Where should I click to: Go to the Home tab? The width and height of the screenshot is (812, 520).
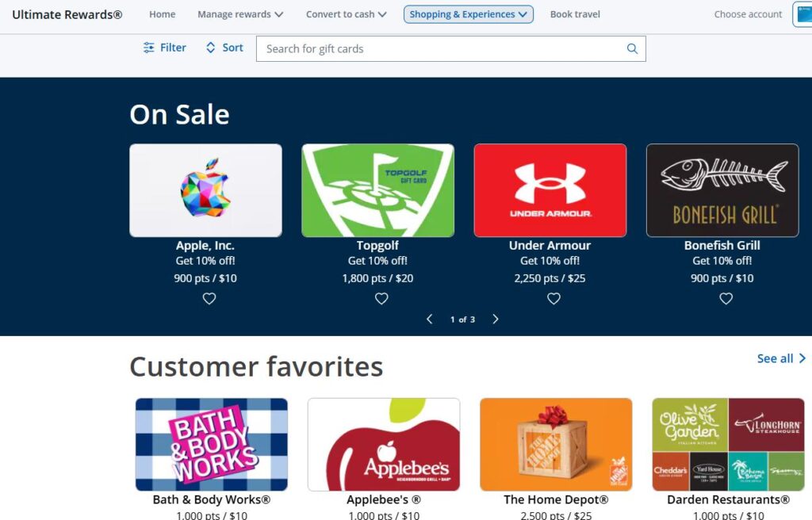pyautogui.click(x=162, y=14)
